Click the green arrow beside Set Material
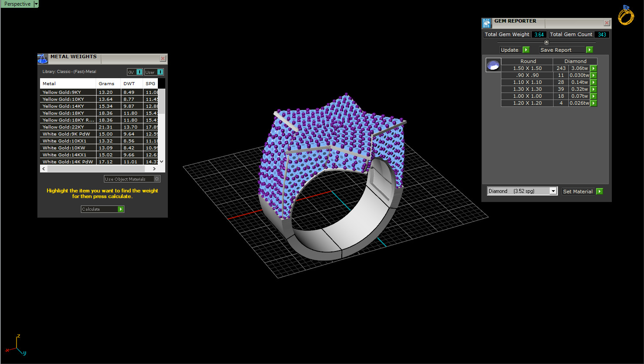 pos(600,191)
